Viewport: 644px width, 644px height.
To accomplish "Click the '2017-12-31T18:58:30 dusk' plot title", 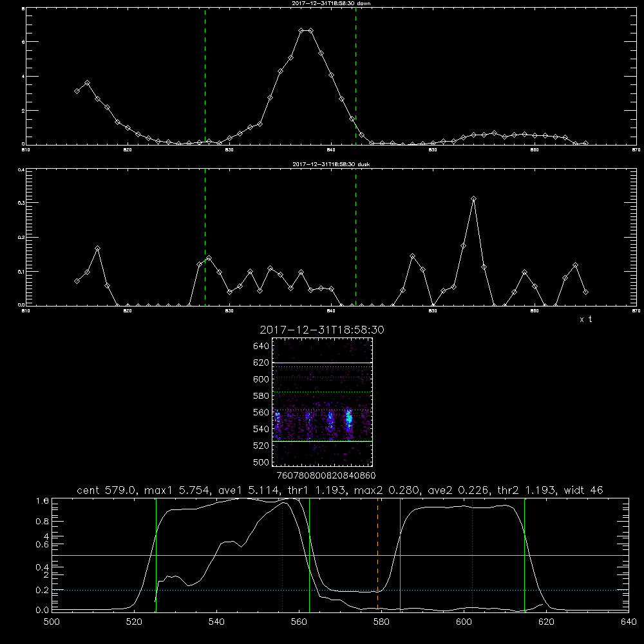I will (331, 164).
